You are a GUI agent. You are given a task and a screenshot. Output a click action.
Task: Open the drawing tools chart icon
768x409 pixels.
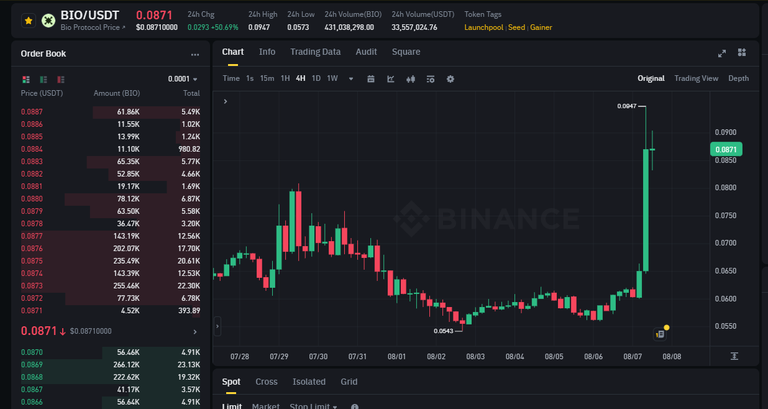(x=390, y=79)
